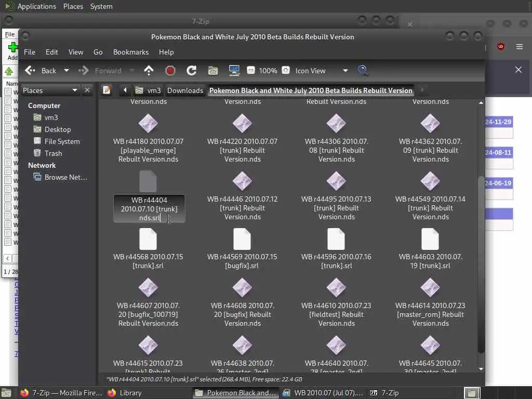This screenshot has height=399, width=532.
Task: Open the Bookmarks menu
Action: pyautogui.click(x=130, y=52)
